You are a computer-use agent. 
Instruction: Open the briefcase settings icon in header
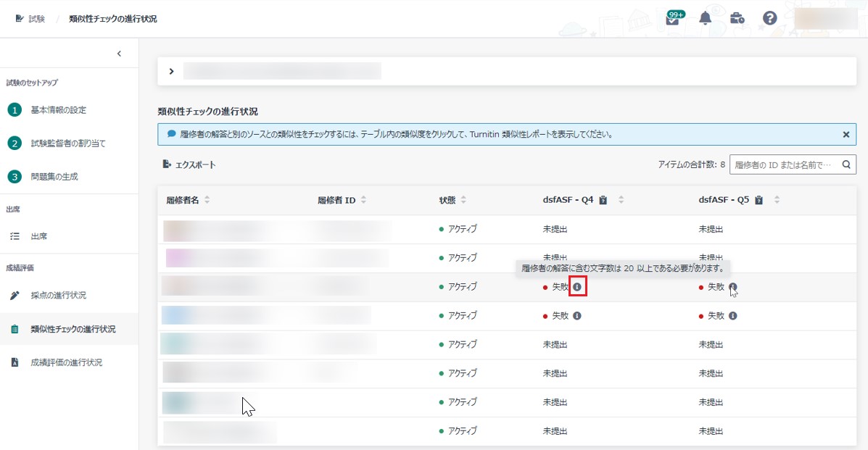737,18
